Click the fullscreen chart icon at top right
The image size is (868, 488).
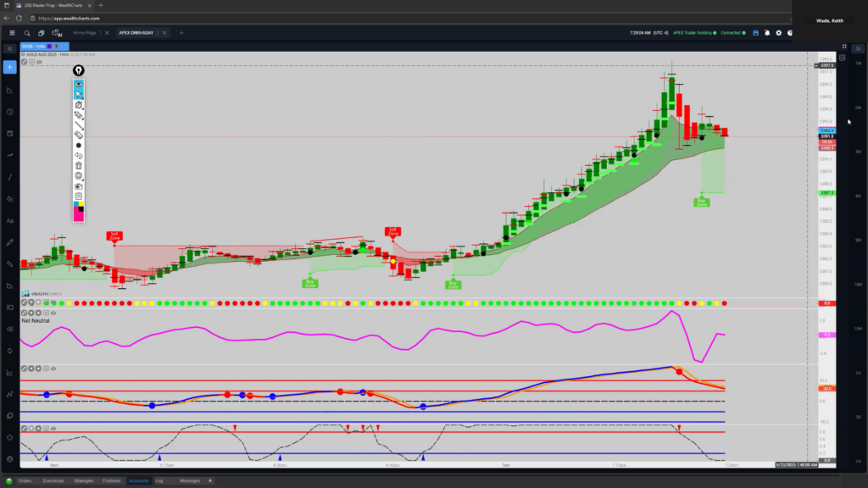point(844,47)
